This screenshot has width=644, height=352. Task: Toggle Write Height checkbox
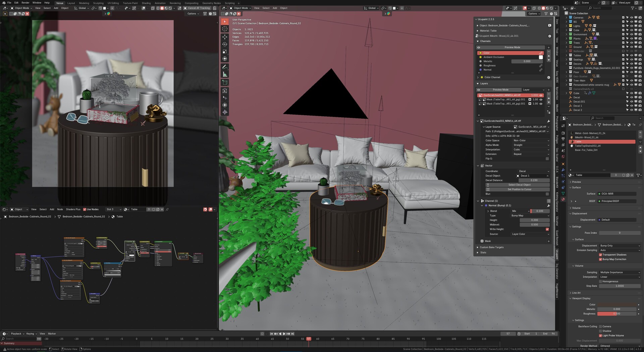point(547,229)
